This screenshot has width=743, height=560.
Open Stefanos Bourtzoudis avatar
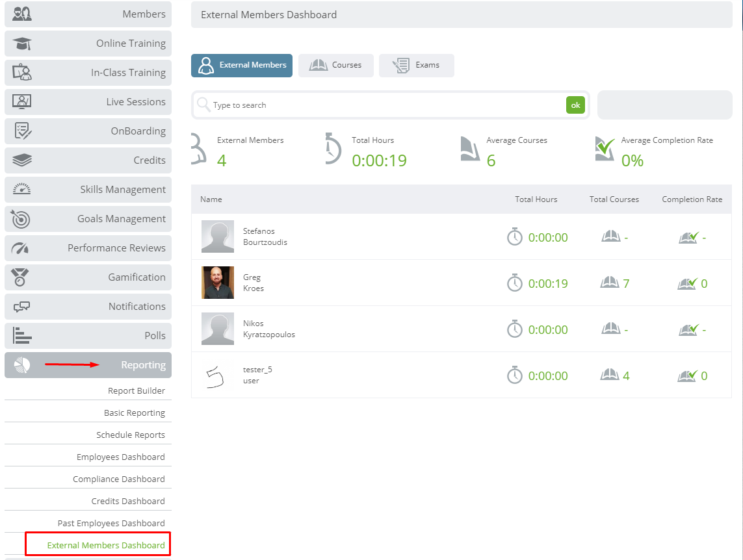click(218, 236)
